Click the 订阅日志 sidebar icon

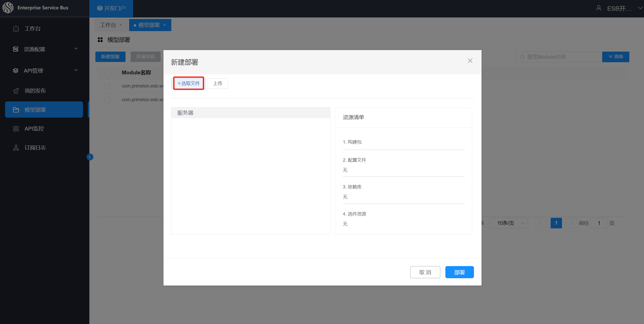pyautogui.click(x=16, y=148)
